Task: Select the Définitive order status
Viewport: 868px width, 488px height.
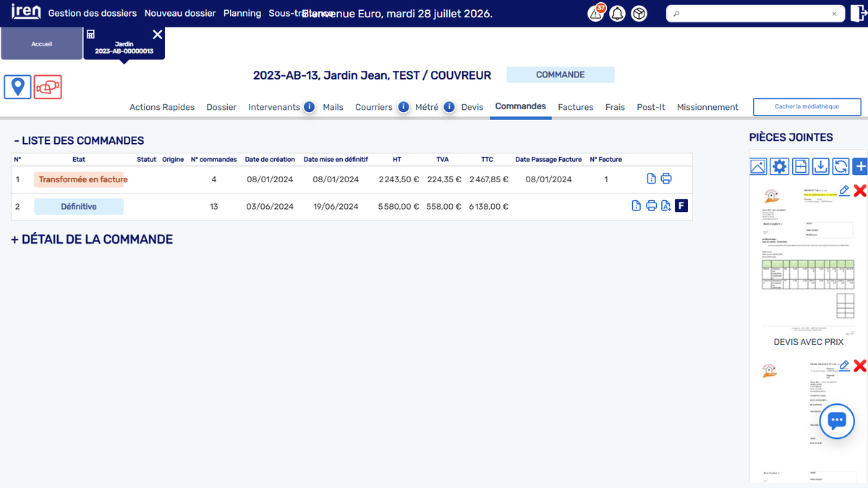Action: point(79,207)
